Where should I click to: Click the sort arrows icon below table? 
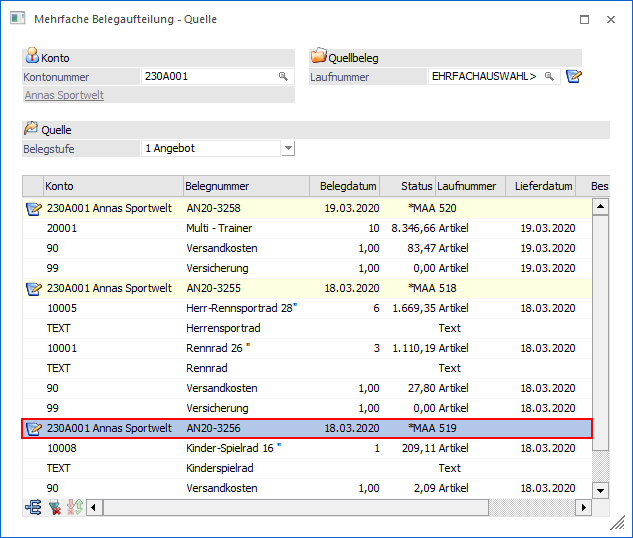(x=75, y=507)
